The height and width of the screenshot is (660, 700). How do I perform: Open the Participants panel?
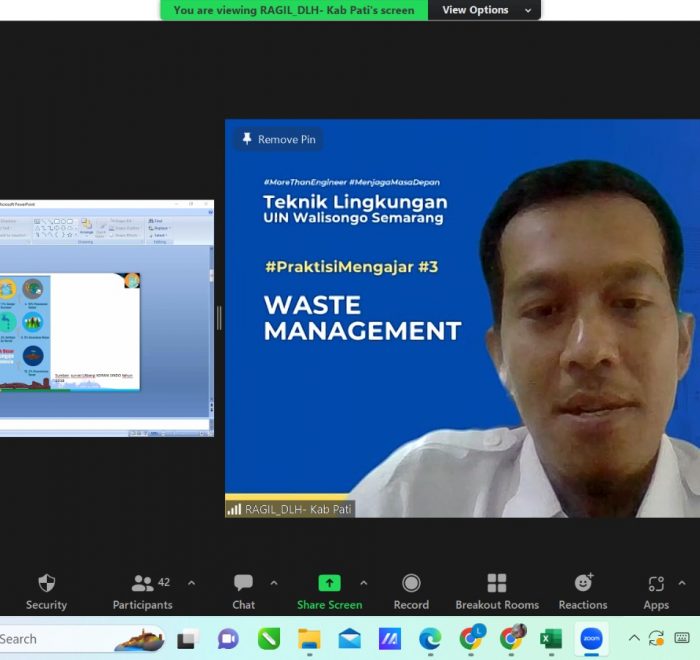click(x=143, y=591)
